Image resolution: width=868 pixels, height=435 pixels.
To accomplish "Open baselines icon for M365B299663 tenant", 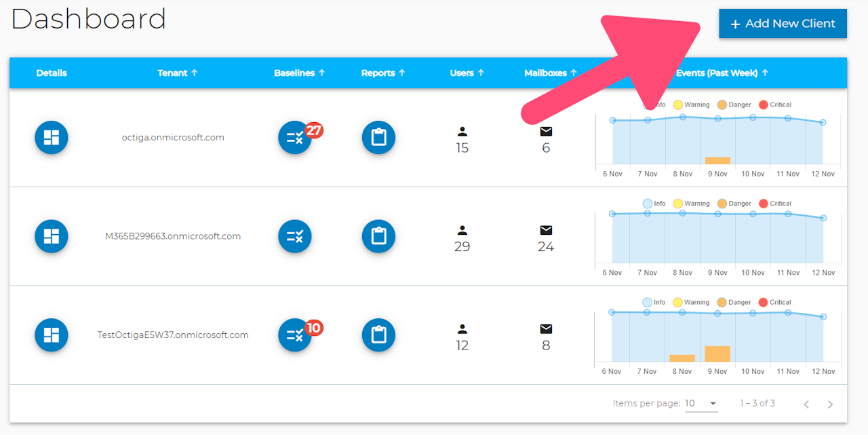I will (295, 236).
